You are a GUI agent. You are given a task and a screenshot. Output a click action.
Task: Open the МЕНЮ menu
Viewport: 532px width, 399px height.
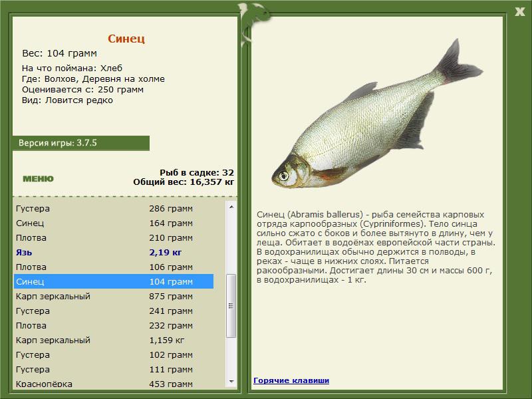tap(38, 179)
